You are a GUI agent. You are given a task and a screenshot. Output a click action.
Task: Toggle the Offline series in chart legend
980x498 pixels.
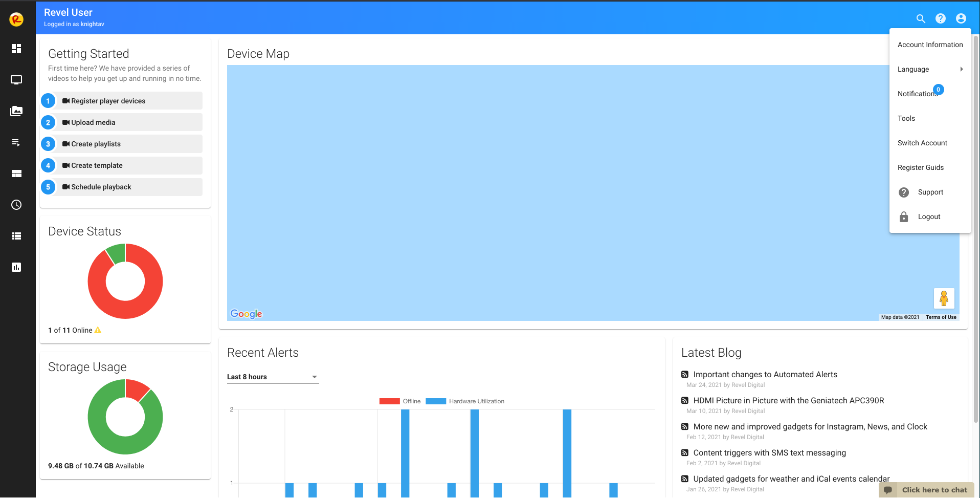[x=400, y=401]
